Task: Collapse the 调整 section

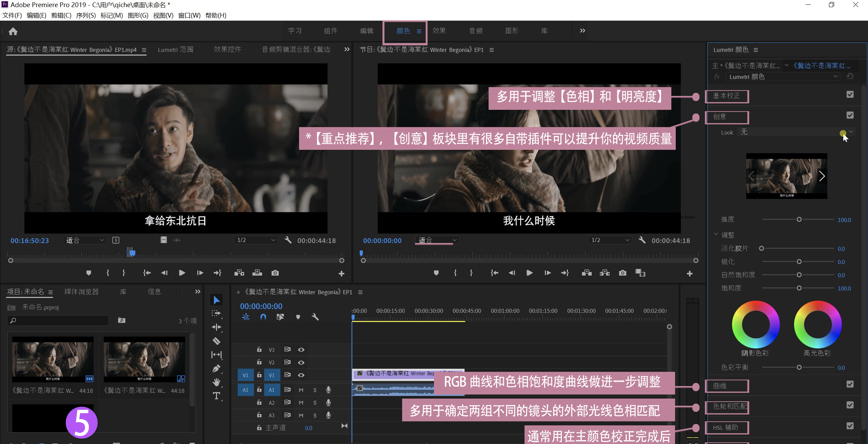Action: (716, 235)
